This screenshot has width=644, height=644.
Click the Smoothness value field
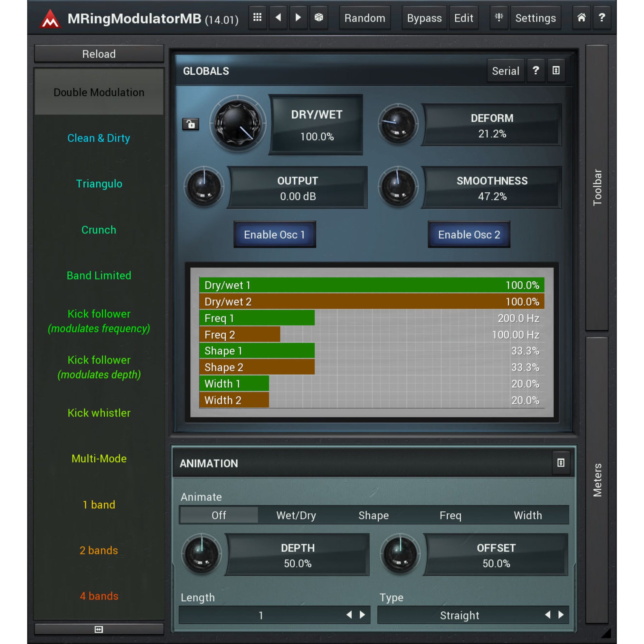[492, 188]
